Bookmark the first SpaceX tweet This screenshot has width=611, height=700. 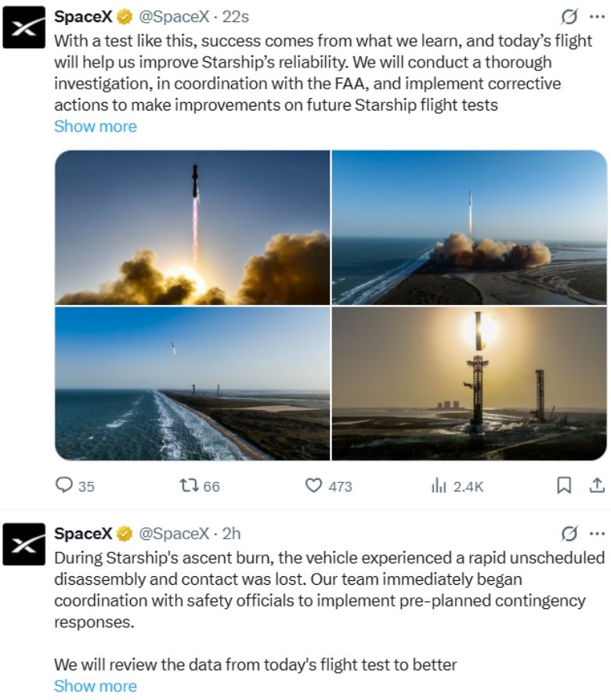pyautogui.click(x=564, y=485)
